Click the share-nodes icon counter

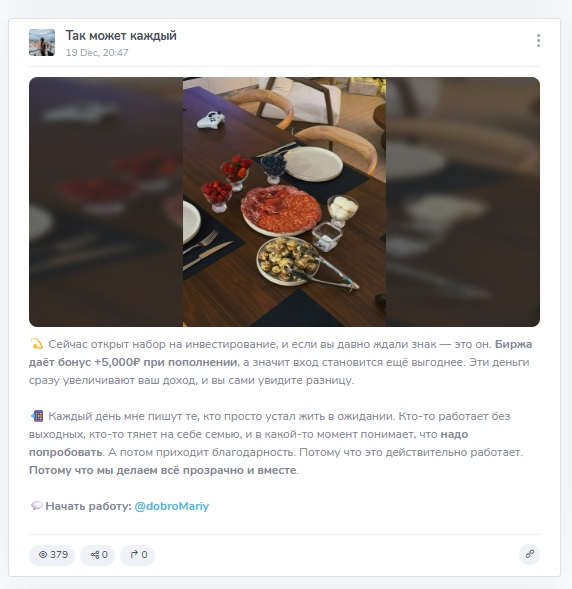coord(98,555)
